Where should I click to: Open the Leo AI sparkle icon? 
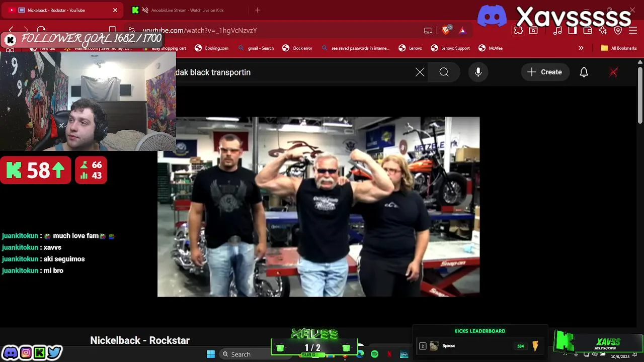603,31
